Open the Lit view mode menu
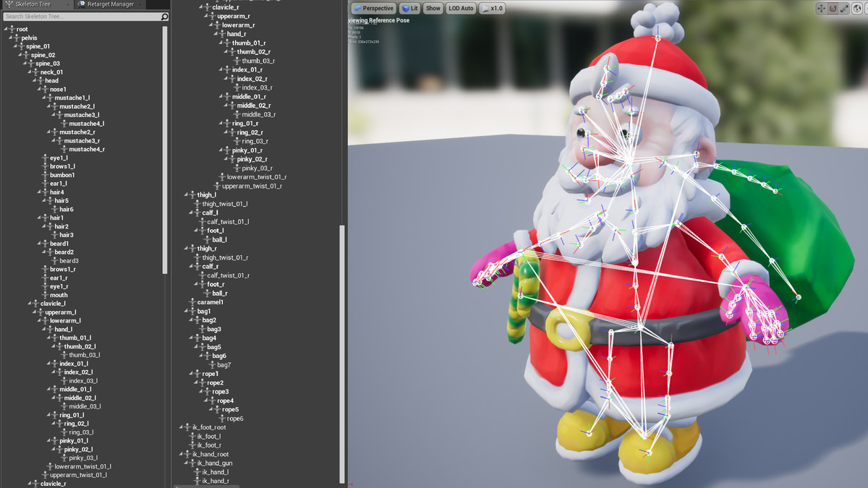 pyautogui.click(x=409, y=9)
